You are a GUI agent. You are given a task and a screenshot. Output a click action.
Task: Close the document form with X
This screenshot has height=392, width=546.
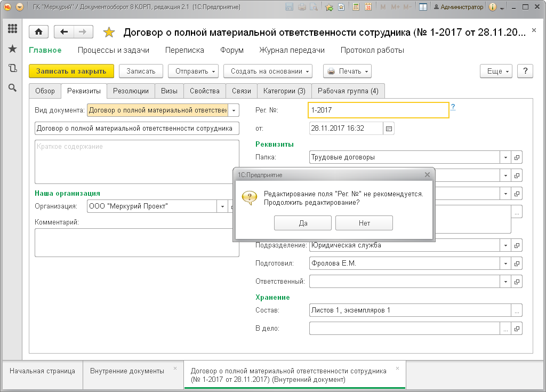pyautogui.click(x=534, y=30)
